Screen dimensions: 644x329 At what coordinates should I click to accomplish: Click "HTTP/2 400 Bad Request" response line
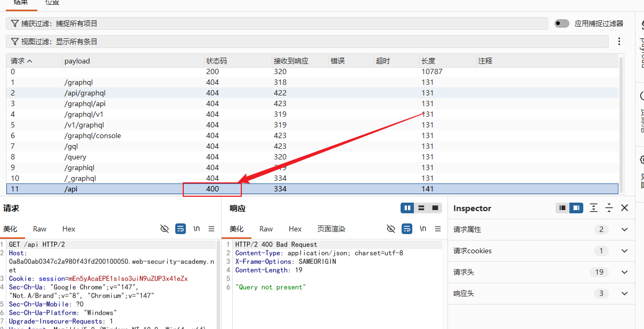[x=276, y=245]
